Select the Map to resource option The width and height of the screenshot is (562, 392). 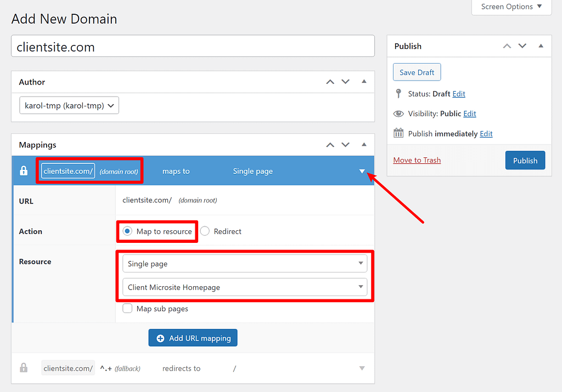pos(126,231)
